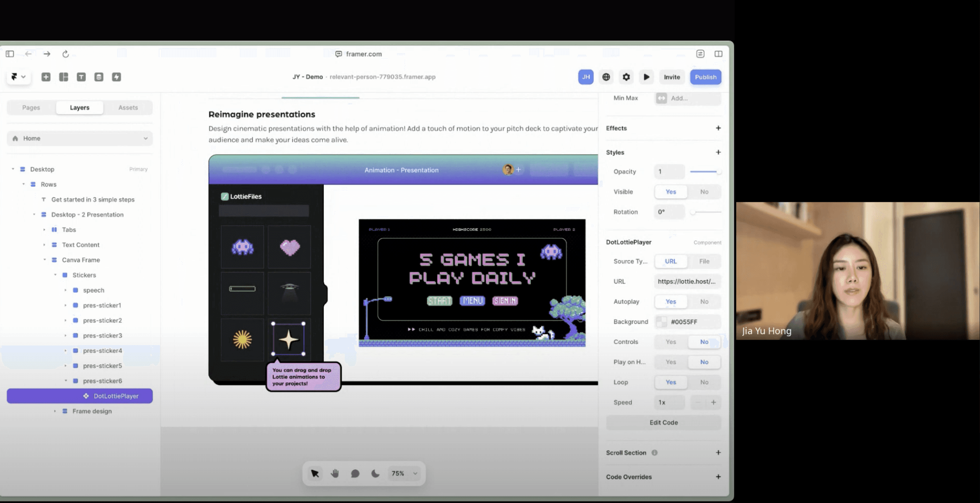Click the Preview play icon

click(646, 77)
